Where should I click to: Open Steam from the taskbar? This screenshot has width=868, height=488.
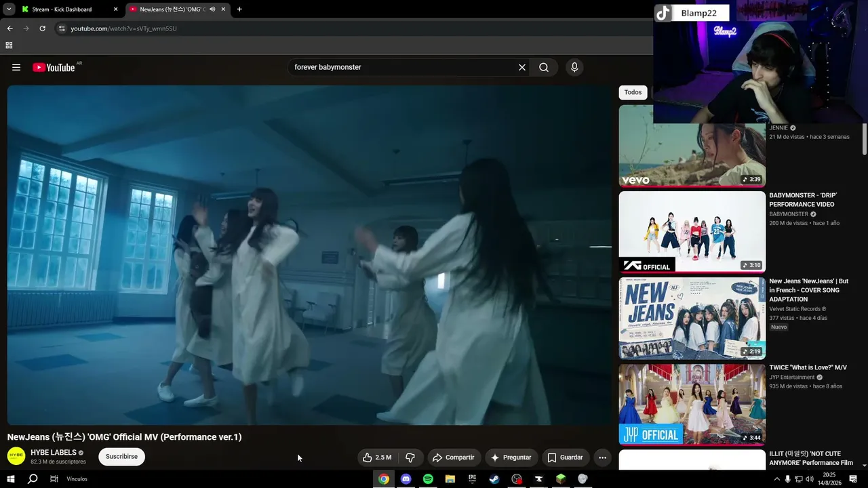click(x=494, y=479)
